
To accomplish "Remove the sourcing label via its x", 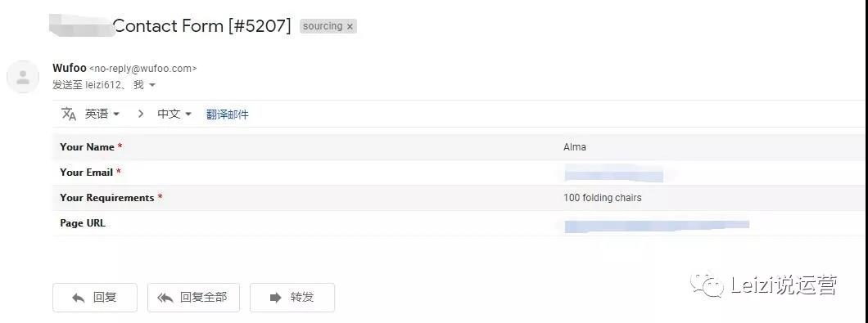I will coord(350,26).
